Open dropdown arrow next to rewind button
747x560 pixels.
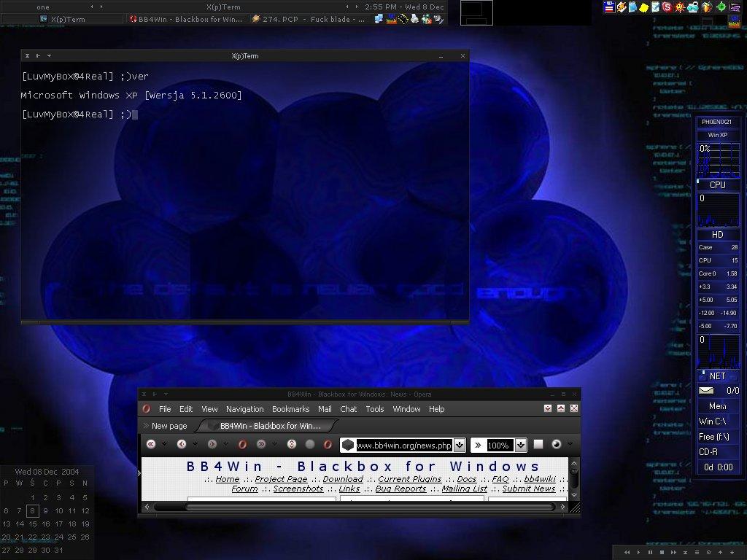(x=164, y=444)
